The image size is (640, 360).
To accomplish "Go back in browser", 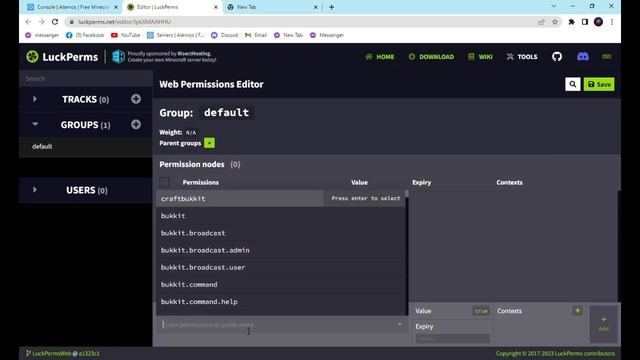I will tap(28, 22).
